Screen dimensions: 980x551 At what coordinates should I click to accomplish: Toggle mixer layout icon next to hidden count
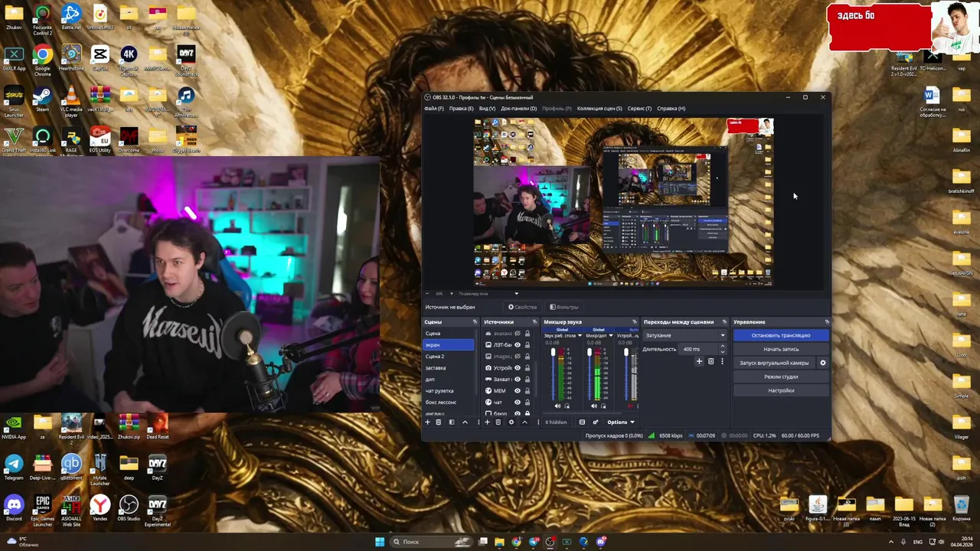(x=582, y=422)
